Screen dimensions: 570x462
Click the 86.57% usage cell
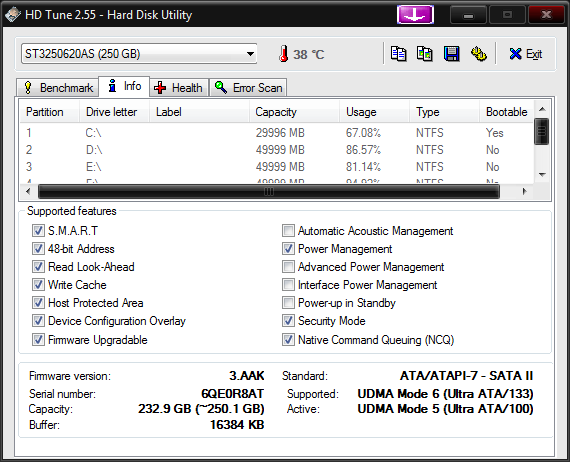tap(363, 150)
